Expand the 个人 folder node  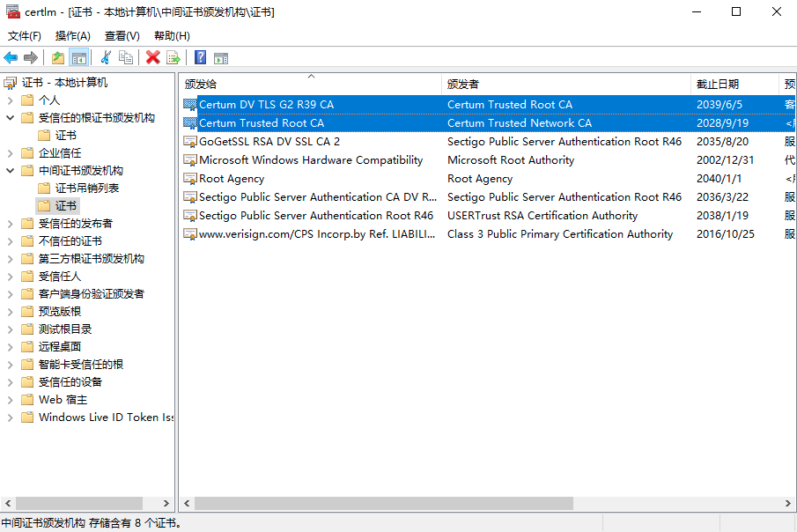tap(11, 100)
